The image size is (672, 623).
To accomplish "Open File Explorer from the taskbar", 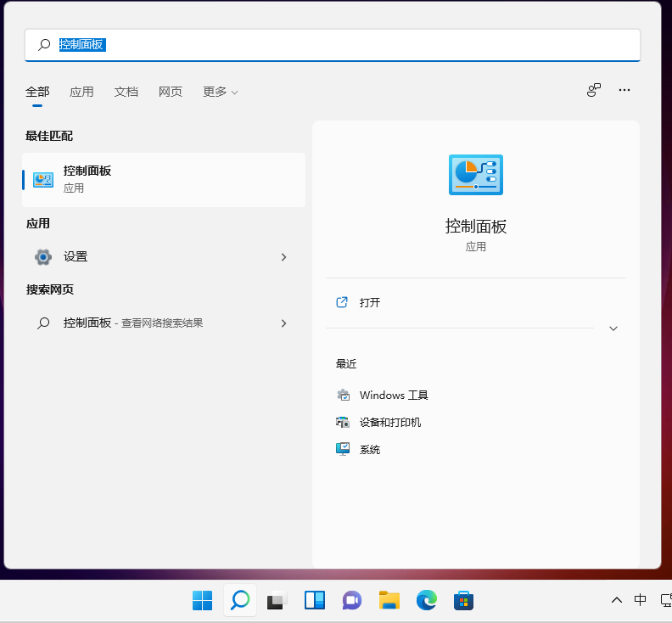I will pos(389,601).
